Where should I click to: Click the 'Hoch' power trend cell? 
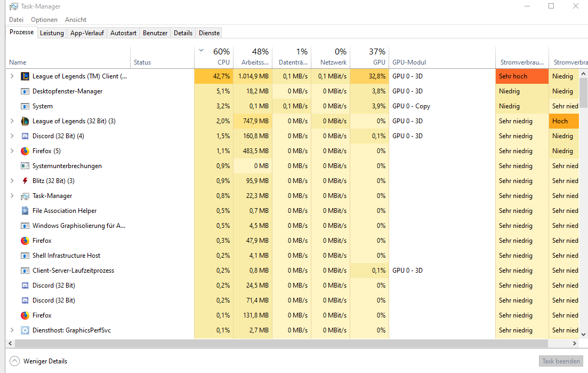point(564,121)
